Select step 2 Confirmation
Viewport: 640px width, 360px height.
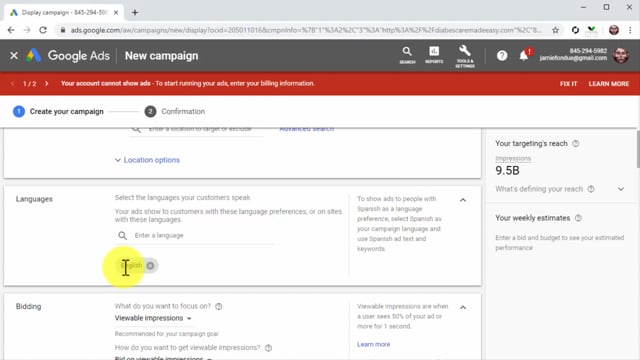tap(175, 111)
